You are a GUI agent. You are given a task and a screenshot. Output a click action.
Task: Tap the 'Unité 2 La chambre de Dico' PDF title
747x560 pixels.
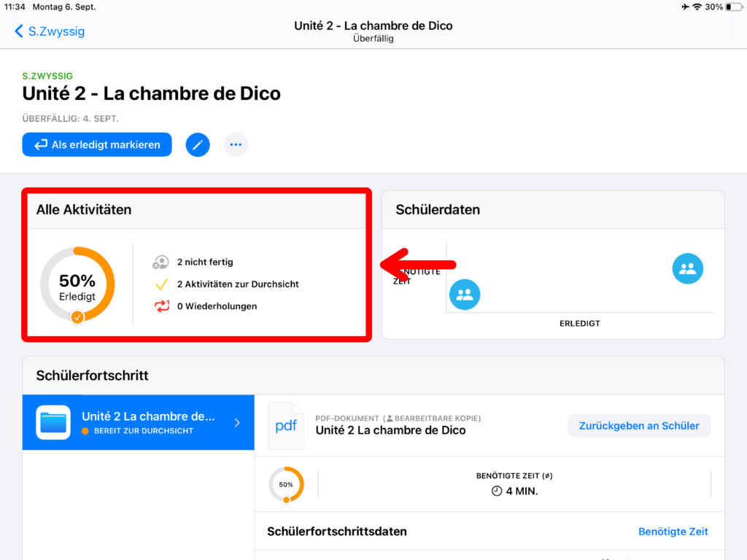click(x=390, y=430)
